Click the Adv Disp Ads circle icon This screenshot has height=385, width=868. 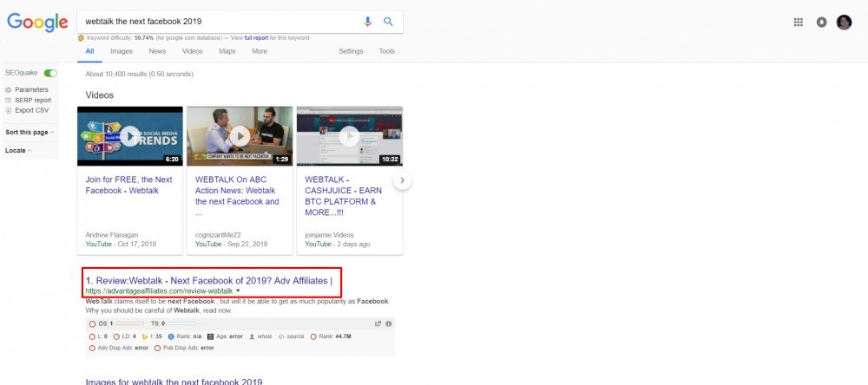pyautogui.click(x=93, y=348)
